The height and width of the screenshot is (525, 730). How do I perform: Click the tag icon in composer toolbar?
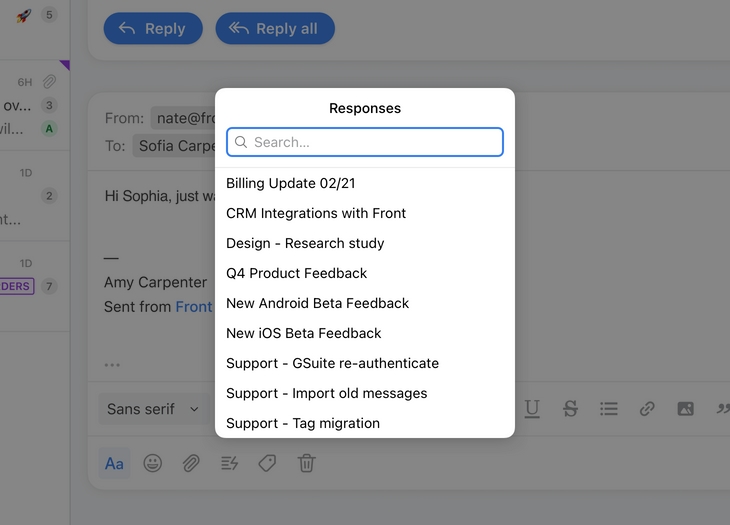pyautogui.click(x=267, y=463)
